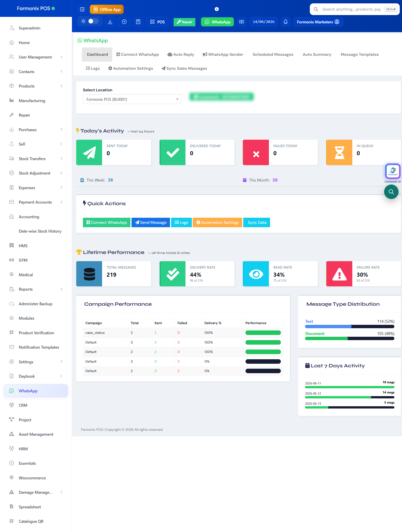Viewport: 402px width, 532px height.
Task: Open Message Templates tab
Action: (360, 54)
